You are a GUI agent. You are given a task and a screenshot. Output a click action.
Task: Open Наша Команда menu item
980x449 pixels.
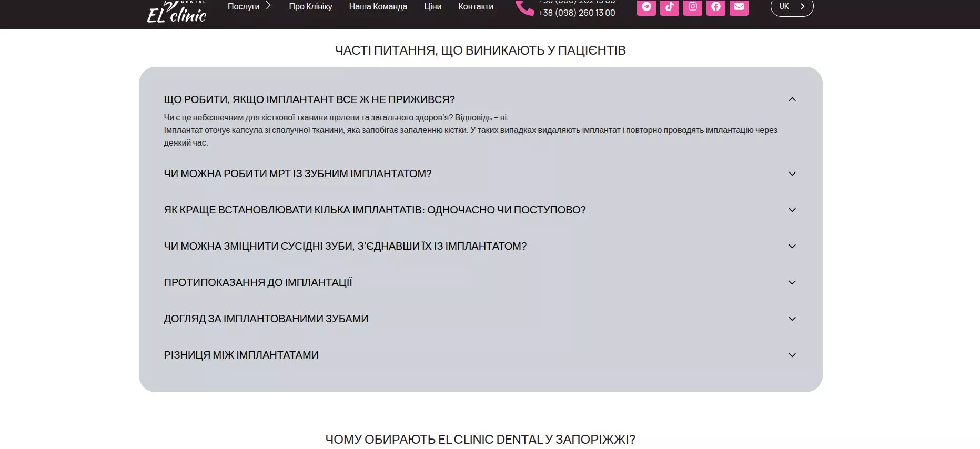click(378, 7)
